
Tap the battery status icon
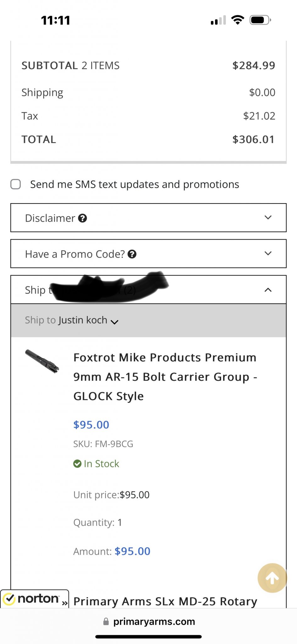point(260,20)
